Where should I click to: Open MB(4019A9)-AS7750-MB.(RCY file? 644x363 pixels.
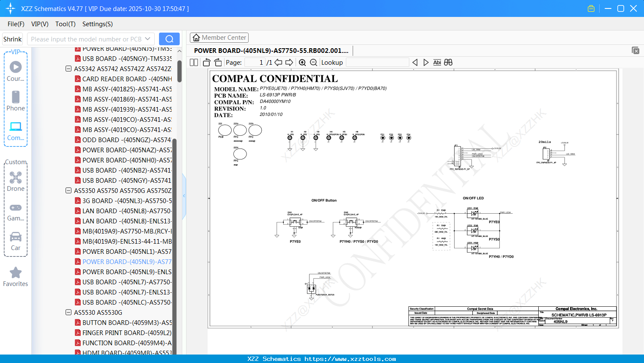click(123, 231)
